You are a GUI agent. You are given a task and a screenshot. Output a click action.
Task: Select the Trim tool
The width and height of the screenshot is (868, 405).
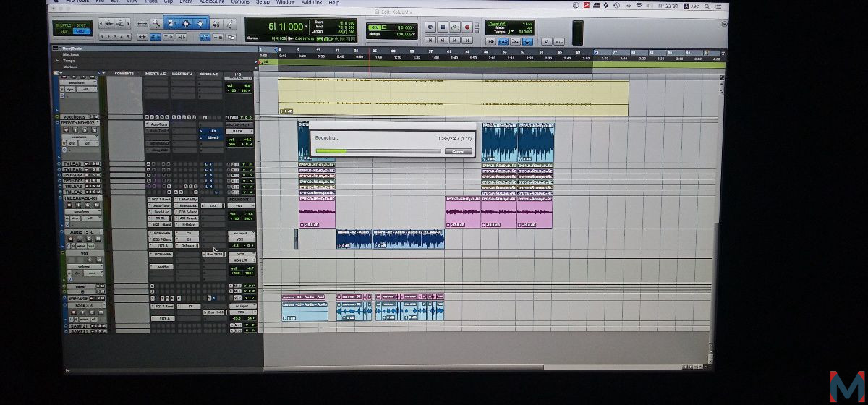171,24
